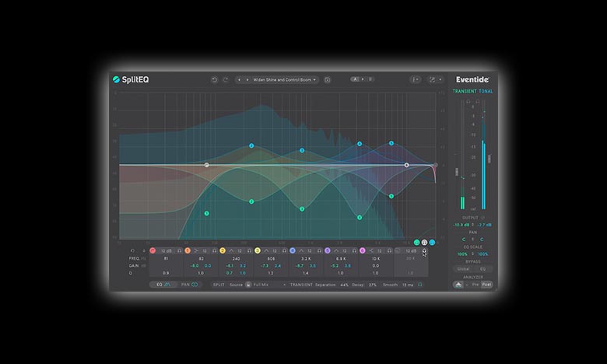Image resolution: width=607 pixels, height=364 pixels.
Task: Set analyzer to Post
Action: 486,285
